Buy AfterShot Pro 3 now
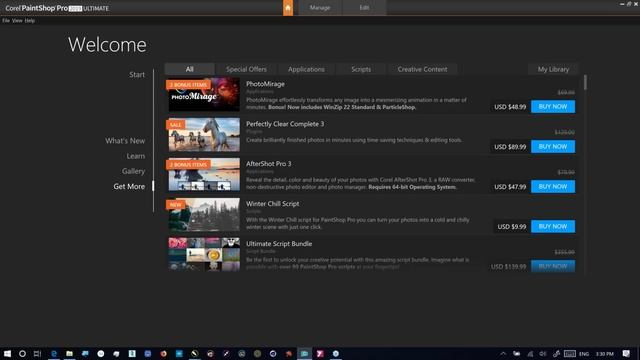The image size is (640, 360). click(x=553, y=187)
